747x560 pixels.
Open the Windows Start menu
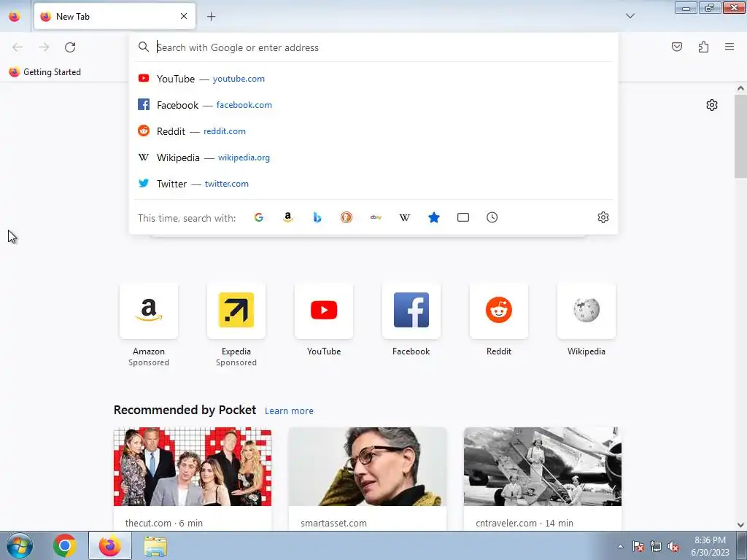18,545
